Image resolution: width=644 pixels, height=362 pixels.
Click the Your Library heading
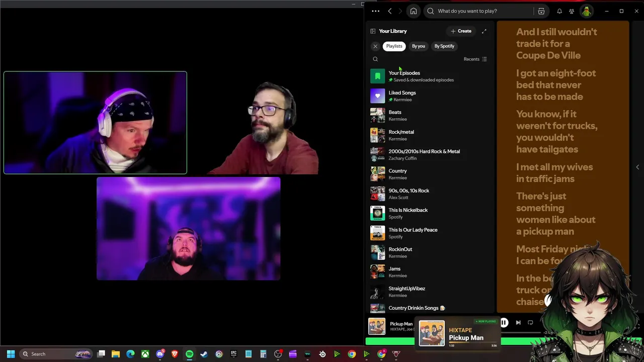click(393, 31)
